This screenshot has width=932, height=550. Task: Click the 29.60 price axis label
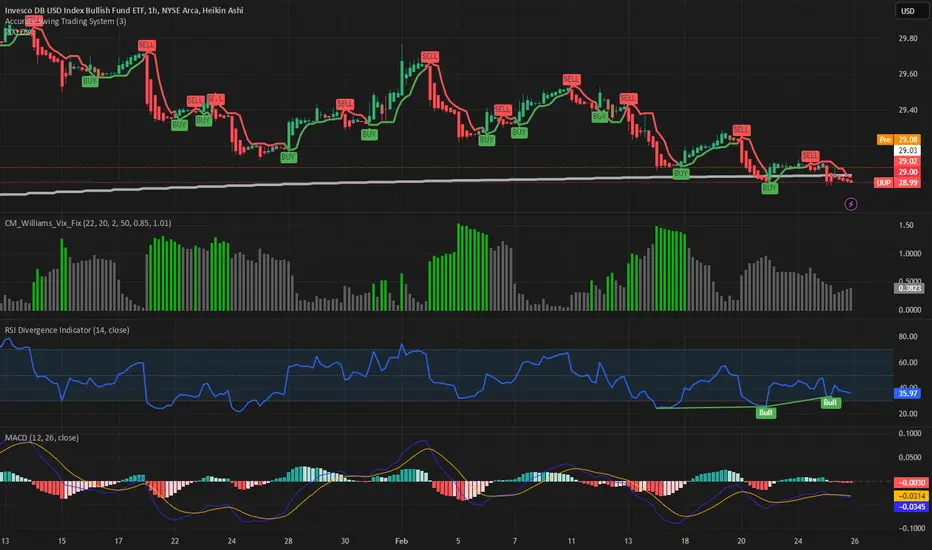(x=907, y=74)
